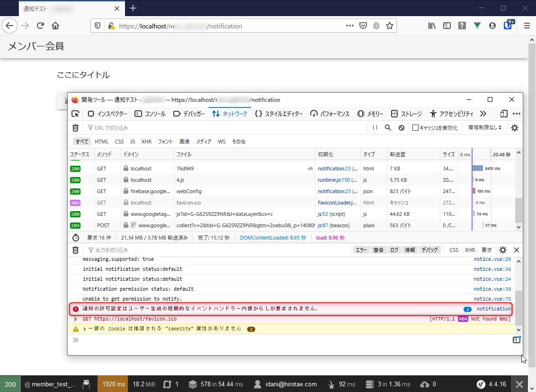This screenshot has width=536, height=392.
Task: Click Symfony toolbar 200 status
Action: click(x=10, y=384)
